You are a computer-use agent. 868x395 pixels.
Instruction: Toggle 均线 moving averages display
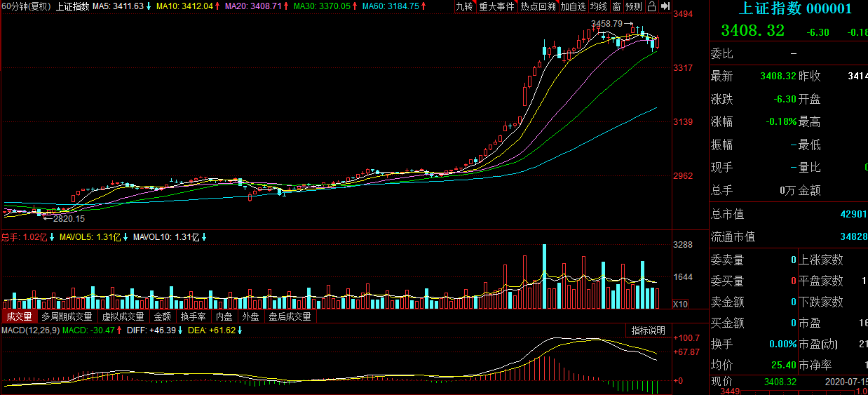pos(598,6)
